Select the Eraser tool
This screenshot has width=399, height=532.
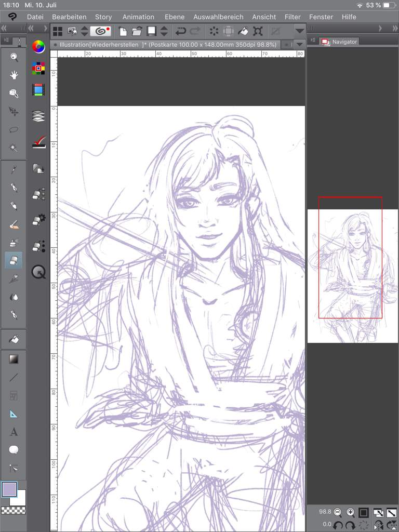point(14,260)
